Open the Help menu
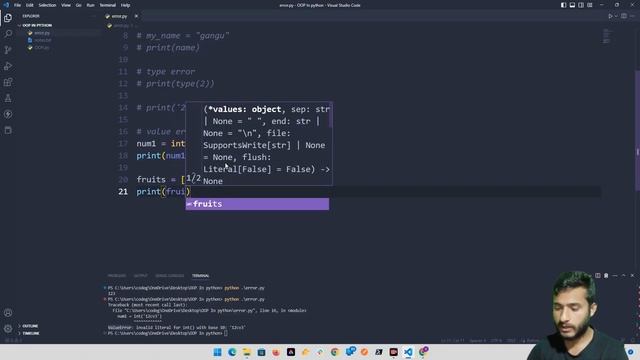 point(125,5)
